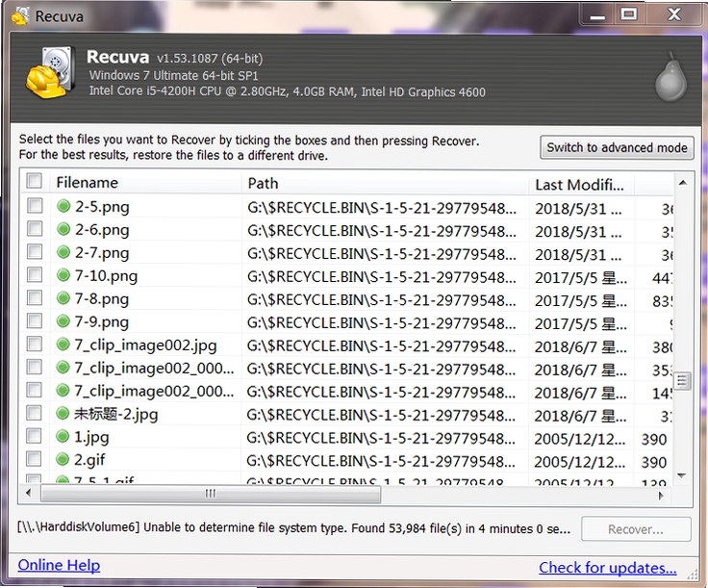Sort list by Path column header
The image size is (708, 588).
(385, 183)
